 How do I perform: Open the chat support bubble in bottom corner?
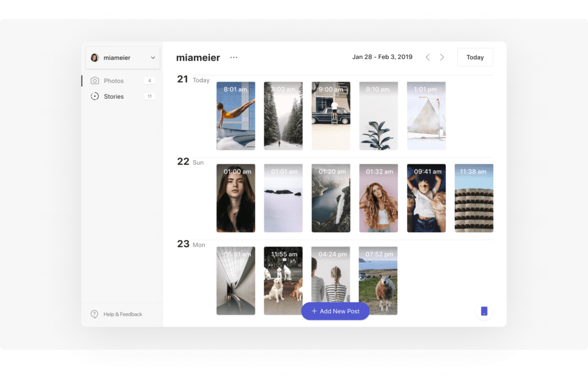coord(483,311)
